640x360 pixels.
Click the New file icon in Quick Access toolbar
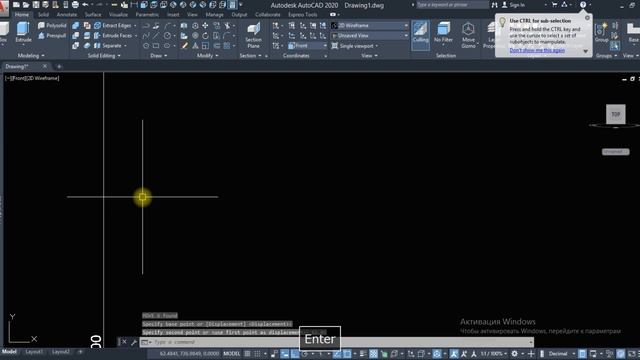coord(16,5)
